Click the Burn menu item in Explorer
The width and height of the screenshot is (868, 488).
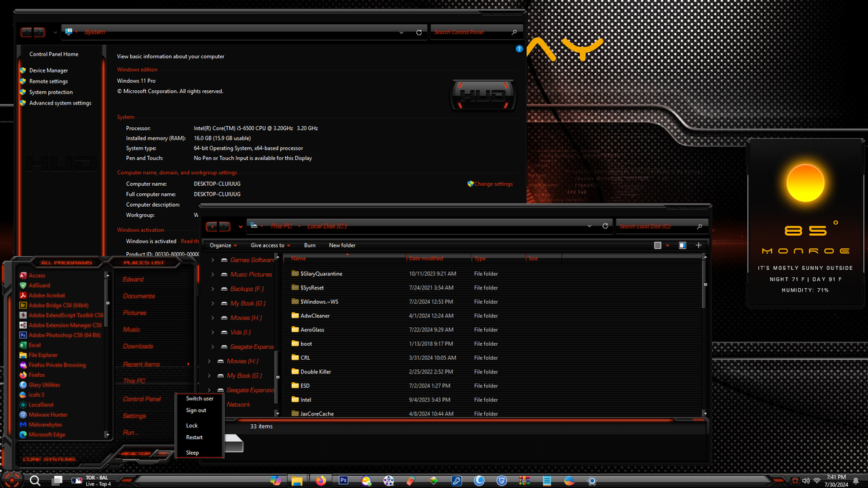(310, 245)
